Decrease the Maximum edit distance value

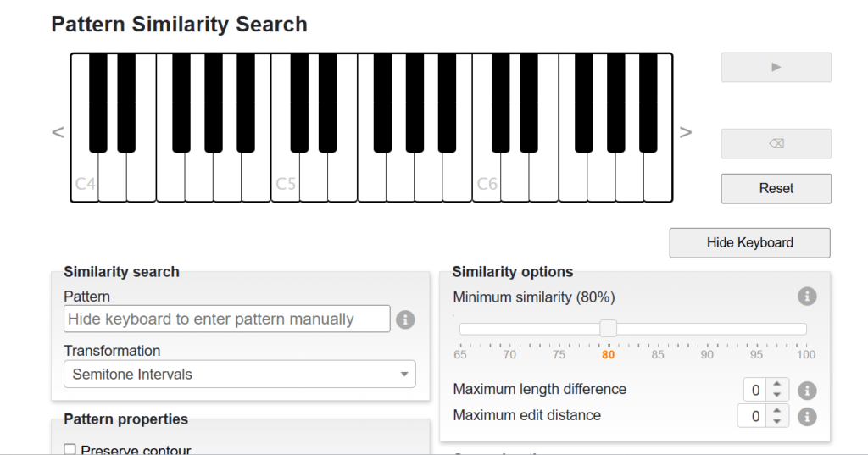click(777, 422)
